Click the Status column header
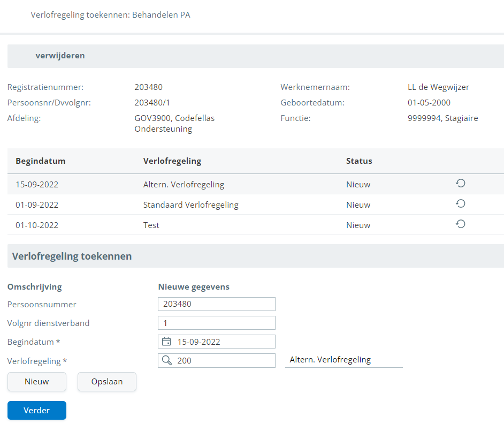Image resolution: width=504 pixels, height=424 pixels. click(359, 161)
